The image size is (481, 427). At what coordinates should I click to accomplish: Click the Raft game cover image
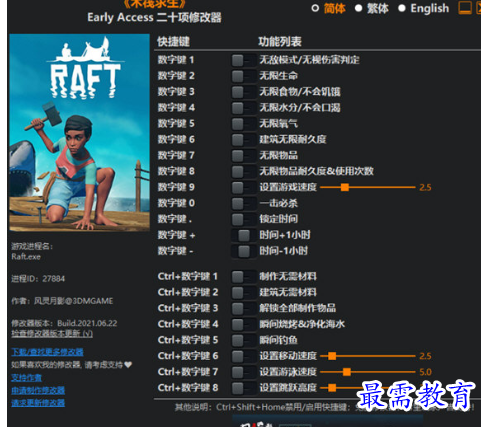79,132
